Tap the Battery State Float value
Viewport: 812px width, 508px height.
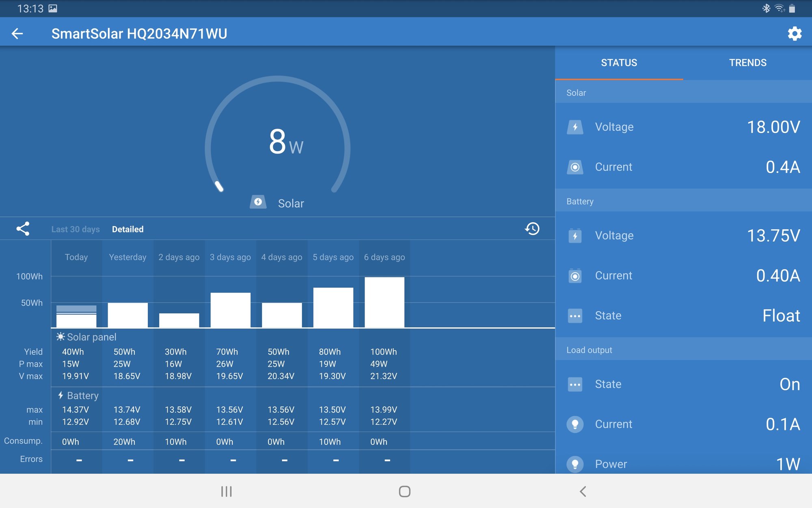pyautogui.click(x=781, y=316)
